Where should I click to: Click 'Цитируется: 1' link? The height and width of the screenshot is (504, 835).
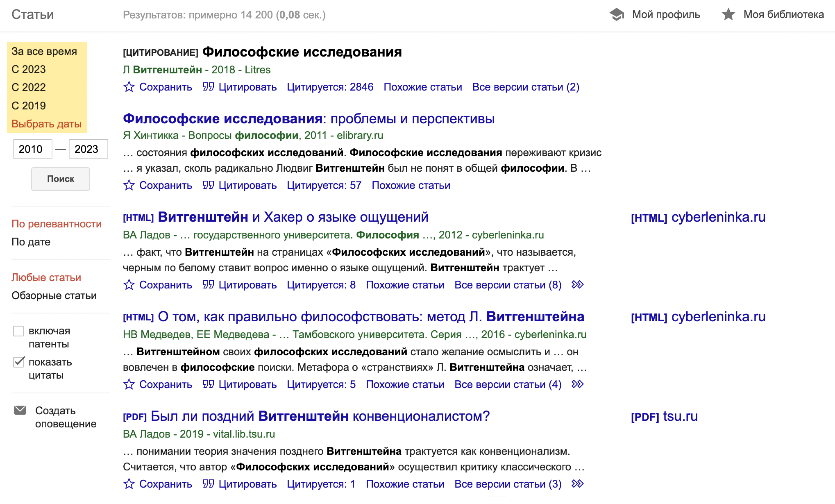pyautogui.click(x=321, y=484)
